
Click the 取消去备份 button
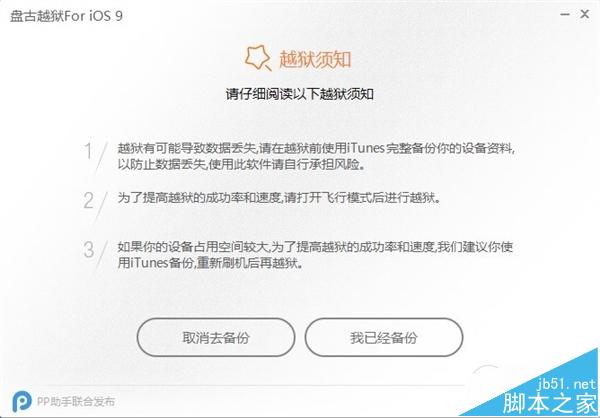216,337
